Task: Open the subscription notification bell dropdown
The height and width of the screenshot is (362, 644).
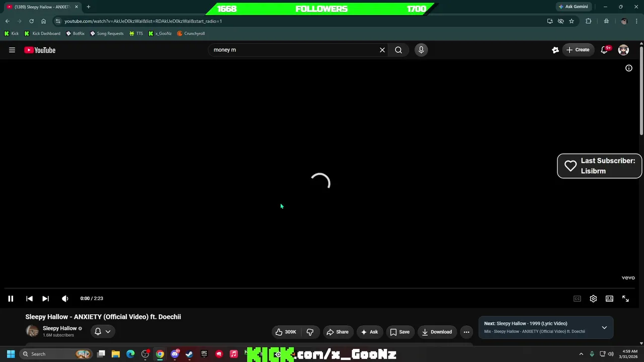Action: [x=102, y=331]
